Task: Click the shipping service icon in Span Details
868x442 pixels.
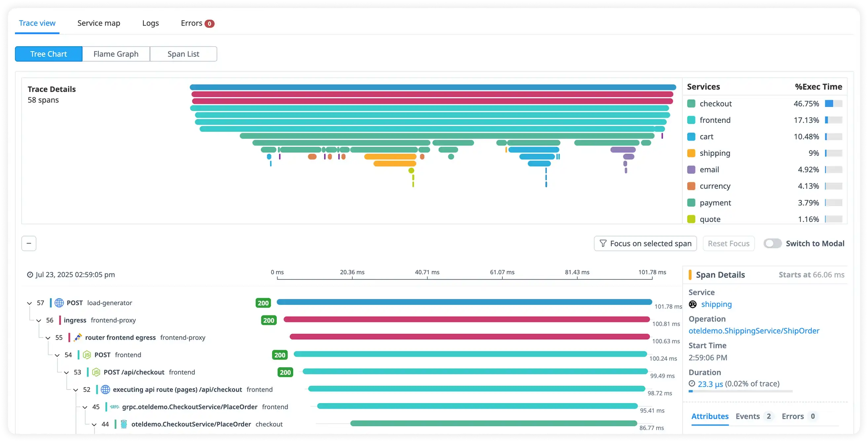Action: tap(693, 304)
